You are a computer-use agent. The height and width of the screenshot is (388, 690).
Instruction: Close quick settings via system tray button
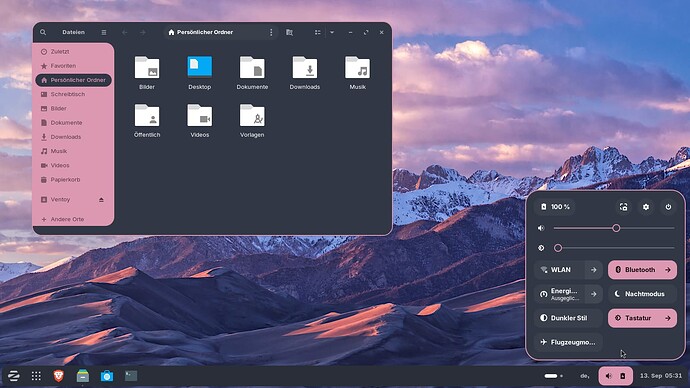[x=616, y=376]
